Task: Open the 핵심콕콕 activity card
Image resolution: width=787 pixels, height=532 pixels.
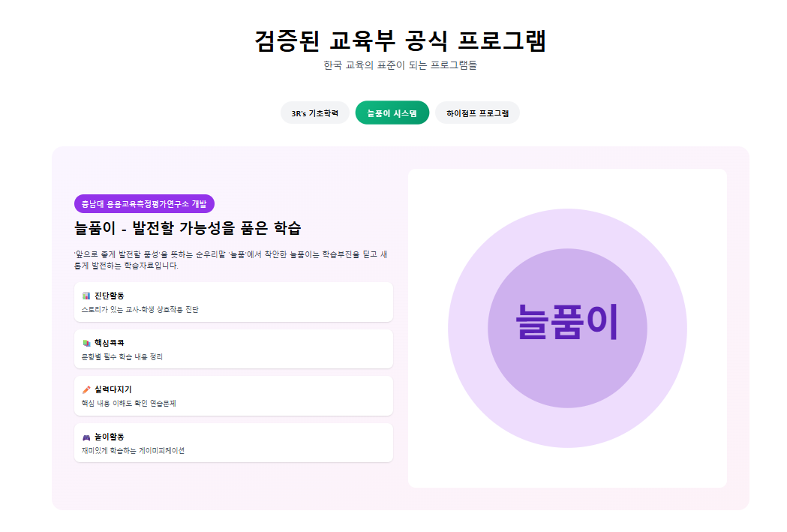Action: point(234,349)
